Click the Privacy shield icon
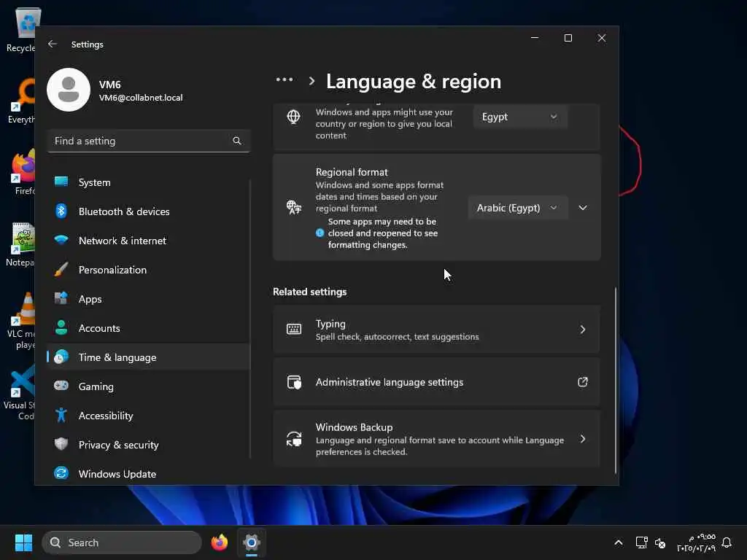The width and height of the screenshot is (747, 560). [61, 444]
